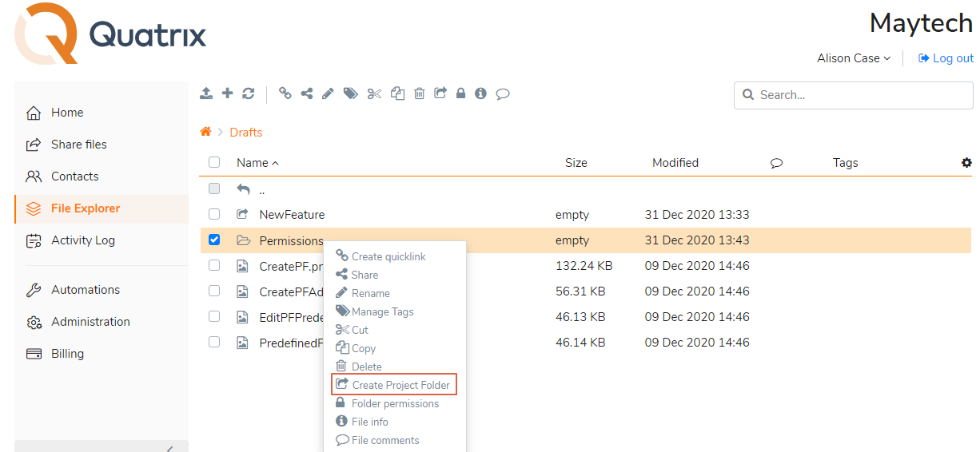
Task: Open Activity Log in the sidebar
Action: [x=82, y=240]
